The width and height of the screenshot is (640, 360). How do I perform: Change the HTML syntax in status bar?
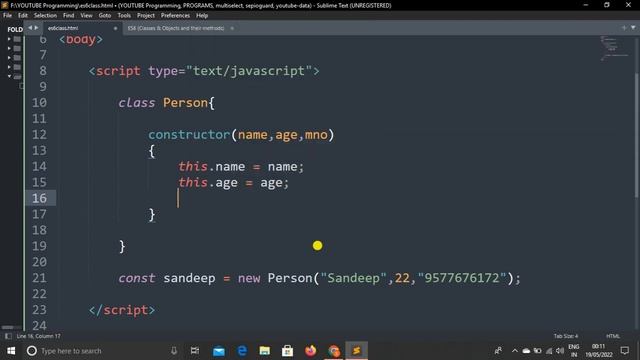(x=613, y=336)
